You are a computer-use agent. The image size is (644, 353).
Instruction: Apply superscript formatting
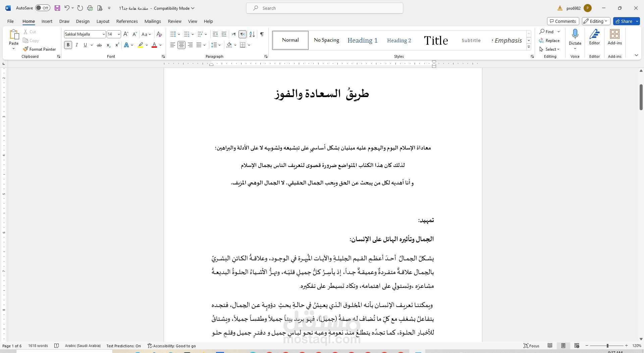click(x=117, y=45)
